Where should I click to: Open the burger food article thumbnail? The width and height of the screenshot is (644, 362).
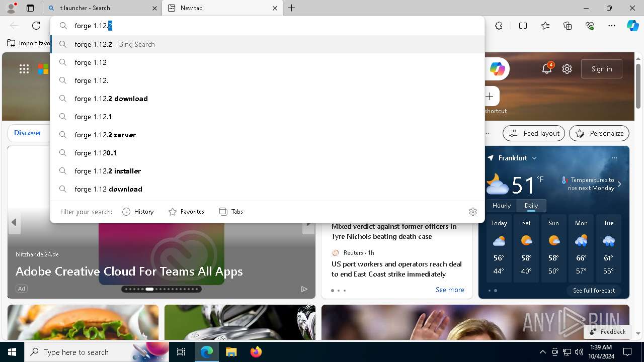click(x=83, y=323)
